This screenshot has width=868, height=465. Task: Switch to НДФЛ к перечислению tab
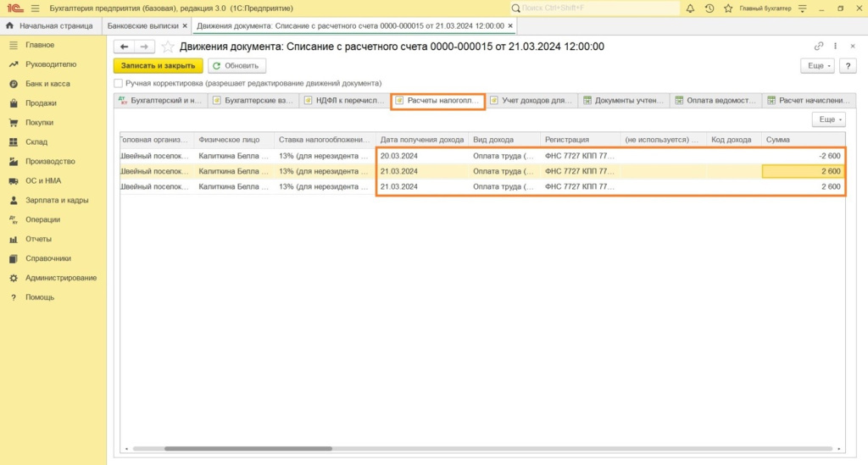[347, 101]
